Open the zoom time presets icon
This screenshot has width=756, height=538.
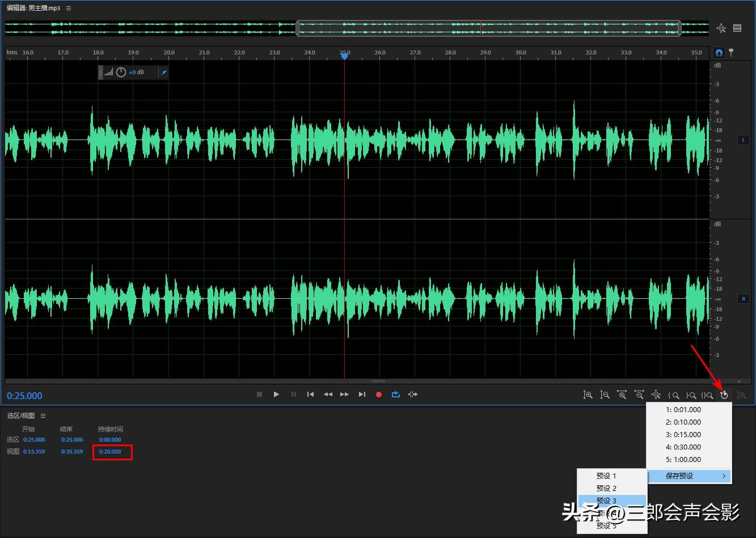[x=724, y=395]
